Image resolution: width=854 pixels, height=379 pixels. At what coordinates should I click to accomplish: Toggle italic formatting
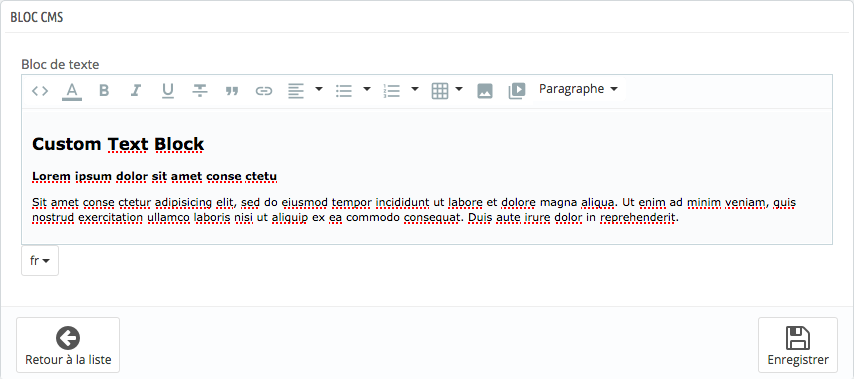[136, 91]
